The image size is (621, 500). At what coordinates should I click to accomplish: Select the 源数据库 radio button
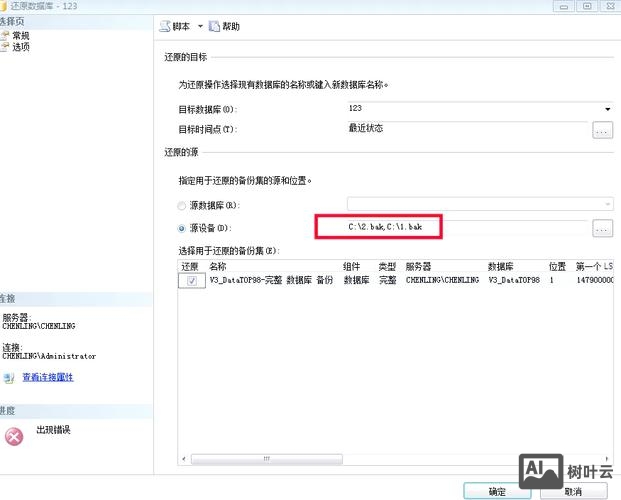[x=181, y=206]
